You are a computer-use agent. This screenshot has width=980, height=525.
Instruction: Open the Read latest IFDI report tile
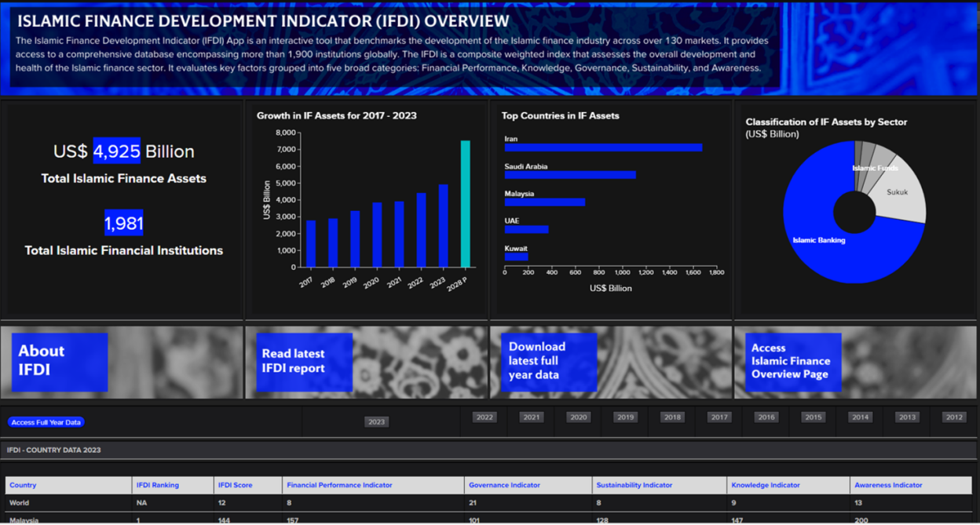[304, 362]
